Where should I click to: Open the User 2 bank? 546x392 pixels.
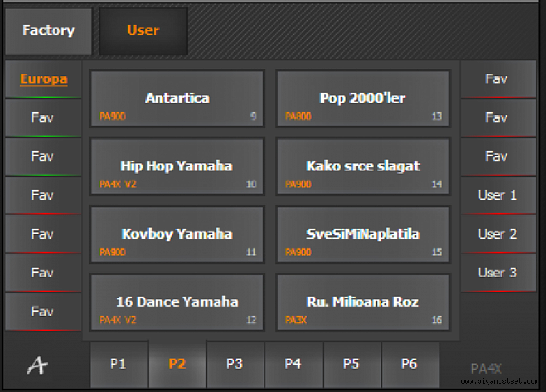[498, 234]
